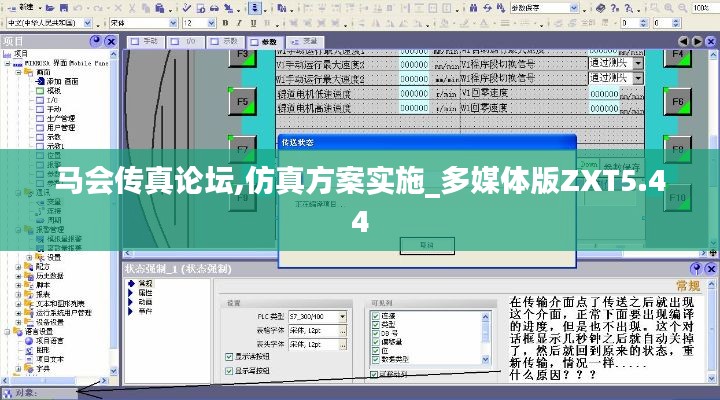The height and width of the screenshot is (400, 720).
Task: Click the button in the transfer status dialog
Action: click(x=427, y=244)
